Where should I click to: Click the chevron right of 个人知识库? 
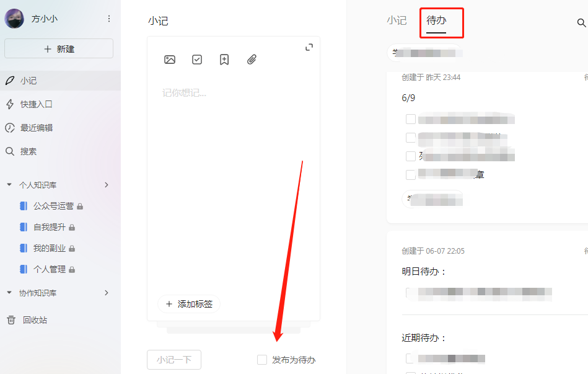click(x=107, y=185)
